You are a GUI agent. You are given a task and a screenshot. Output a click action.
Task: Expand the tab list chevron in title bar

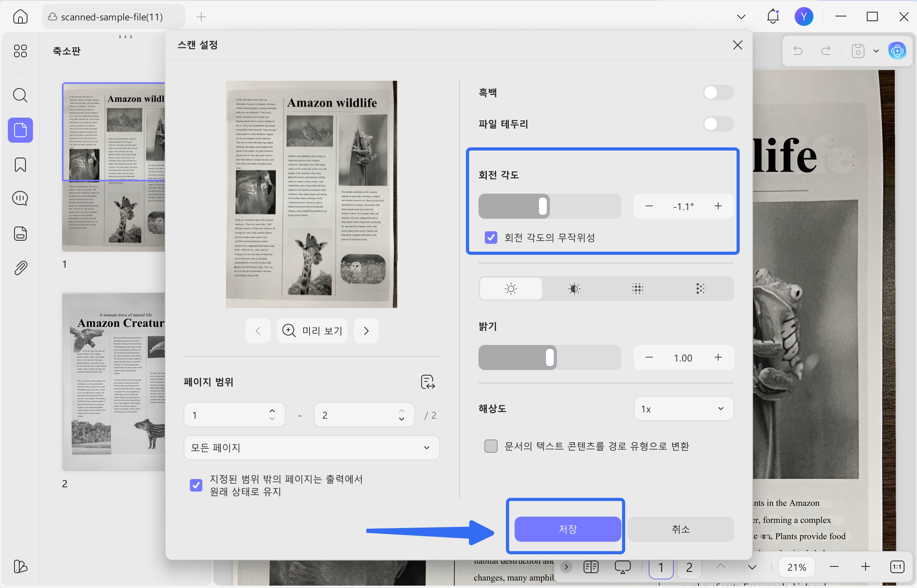tap(741, 17)
